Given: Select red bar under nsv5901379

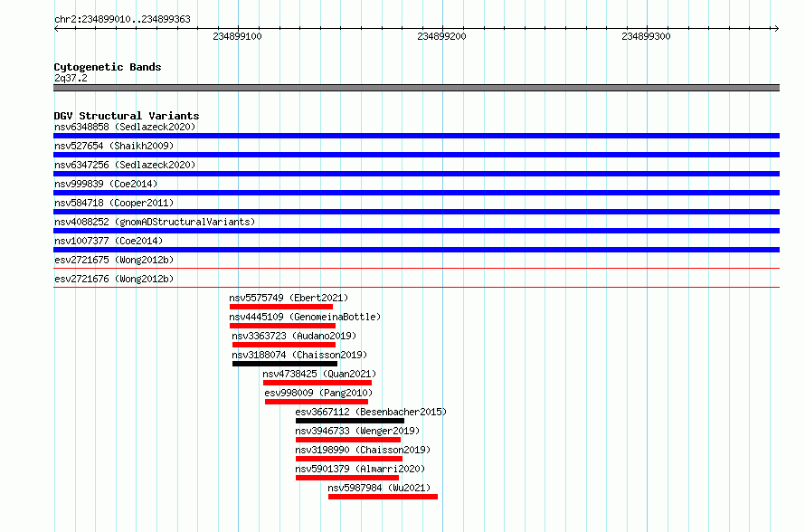Looking at the screenshot, I should (347, 478).
